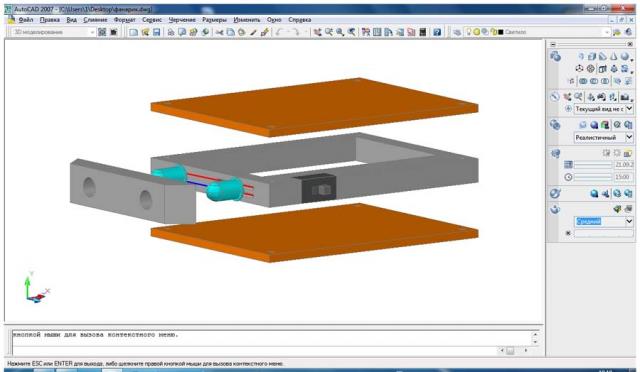Screen dimensions: 640x372
Task: Click the date field 21.09
Action: [624, 165]
